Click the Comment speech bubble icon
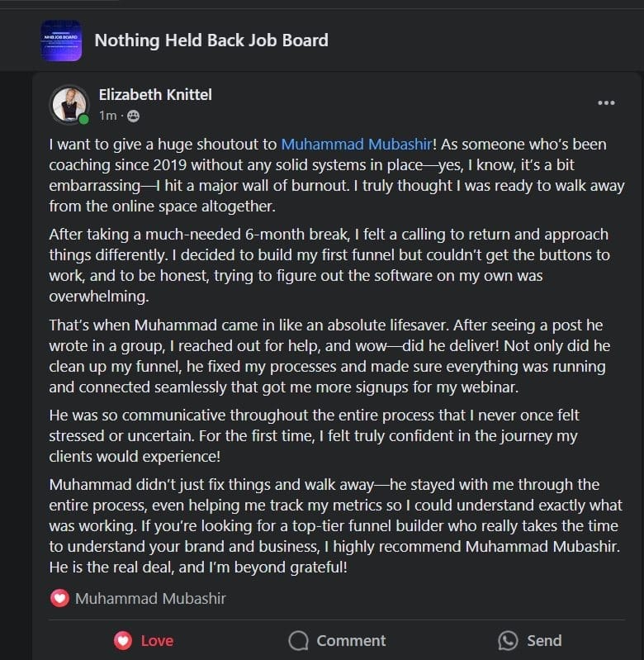Viewport: 644px width, 660px height. pos(299,640)
